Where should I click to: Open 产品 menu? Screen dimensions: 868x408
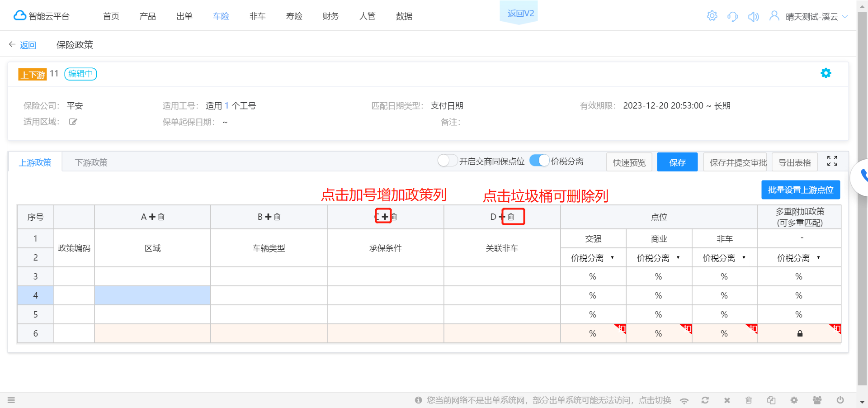[x=148, y=16]
